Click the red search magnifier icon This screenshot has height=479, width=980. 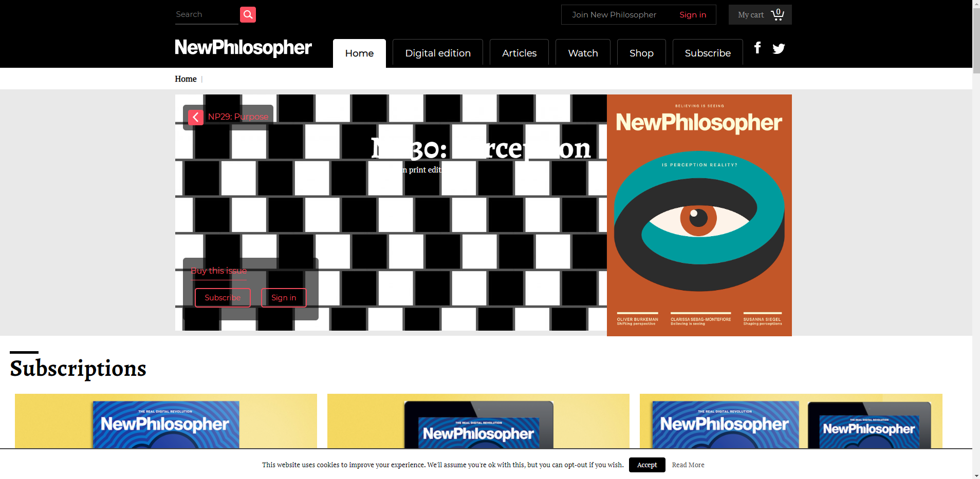248,14
